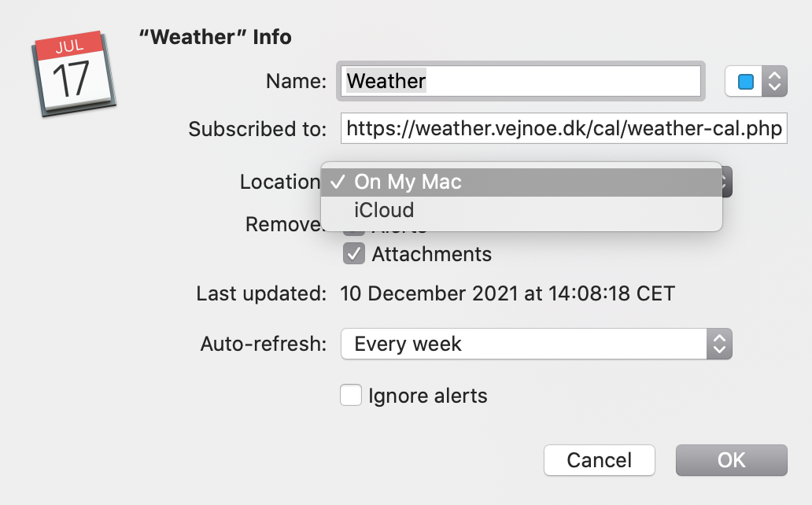Click the blue calendar color swatch

click(x=745, y=81)
